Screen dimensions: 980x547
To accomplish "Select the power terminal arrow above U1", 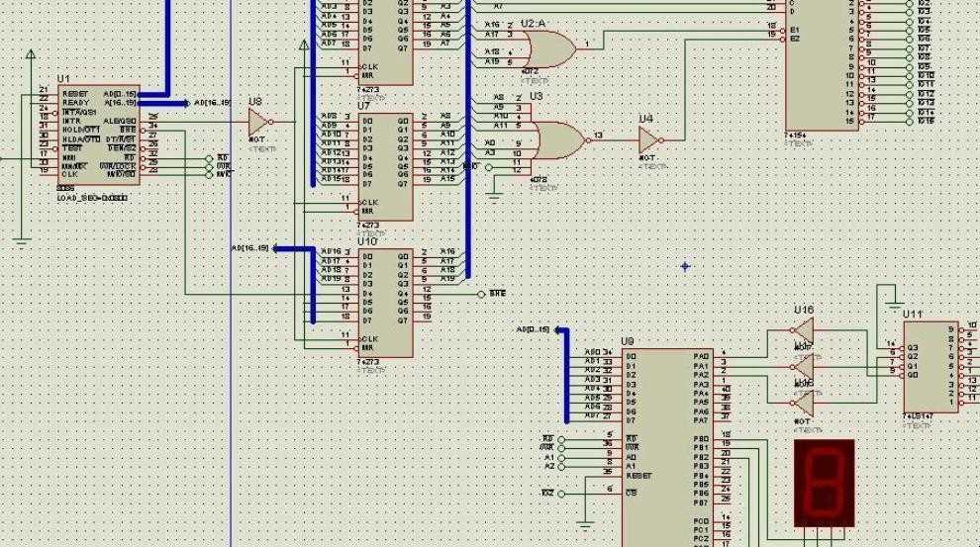I will click(31, 55).
